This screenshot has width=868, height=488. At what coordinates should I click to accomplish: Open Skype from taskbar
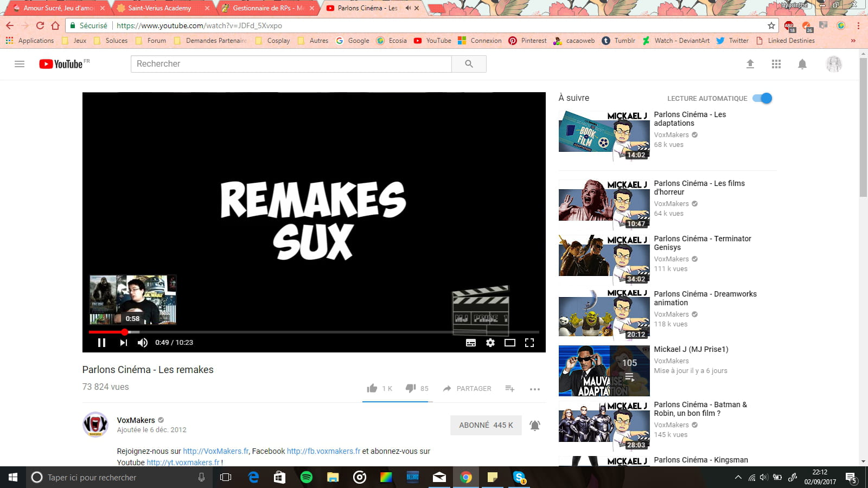pos(519,477)
